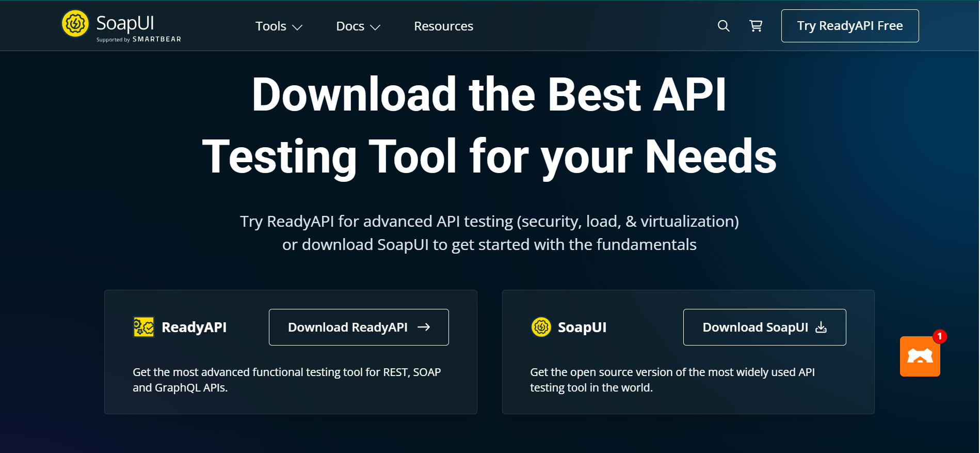
Task: Click the SoapUI gear logo in header
Action: [x=75, y=24]
